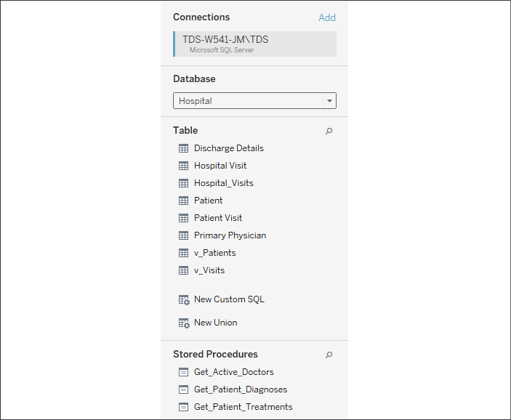Select the TDS-W541-JM\TDS connection

pyautogui.click(x=254, y=44)
